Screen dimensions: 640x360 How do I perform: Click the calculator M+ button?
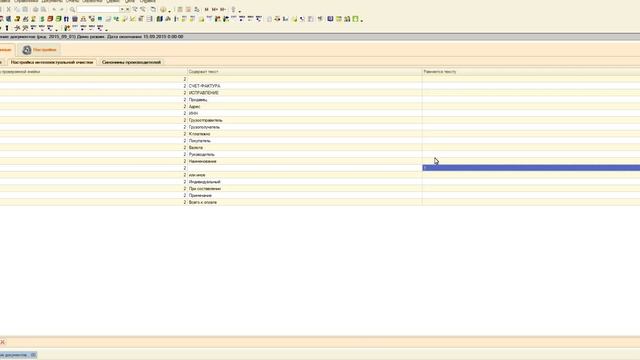[x=214, y=9]
